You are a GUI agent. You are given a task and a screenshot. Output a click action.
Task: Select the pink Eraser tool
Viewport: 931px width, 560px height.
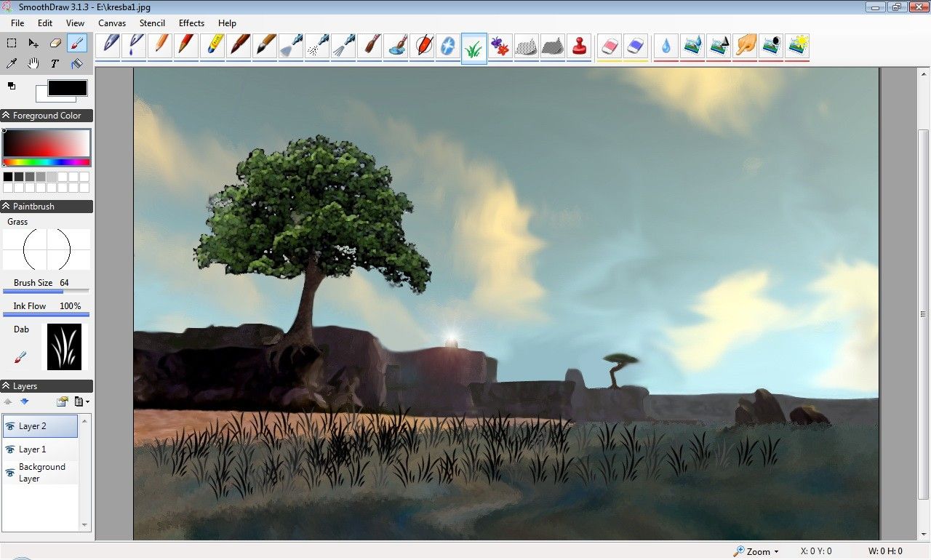click(609, 45)
